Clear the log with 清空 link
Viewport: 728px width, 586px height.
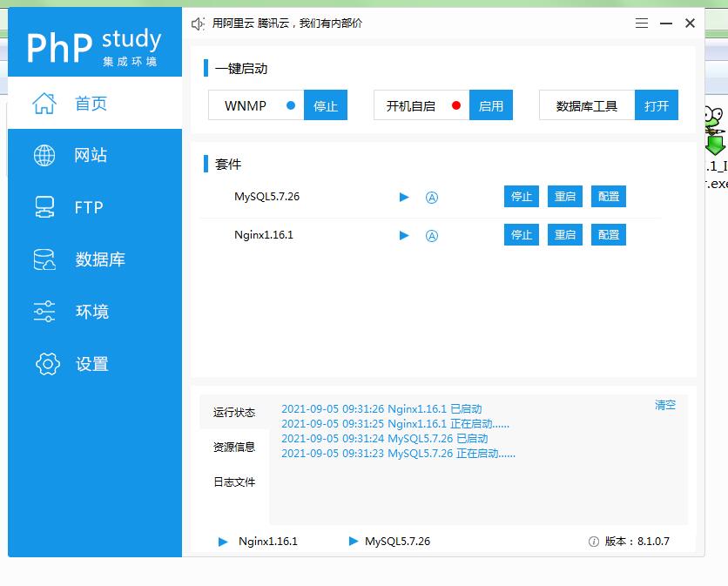pyautogui.click(x=664, y=405)
